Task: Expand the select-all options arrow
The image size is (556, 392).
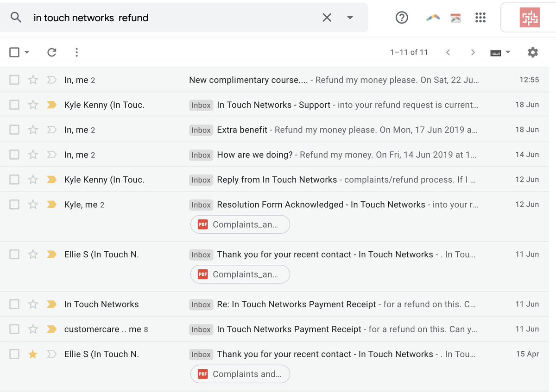Action: (x=26, y=52)
